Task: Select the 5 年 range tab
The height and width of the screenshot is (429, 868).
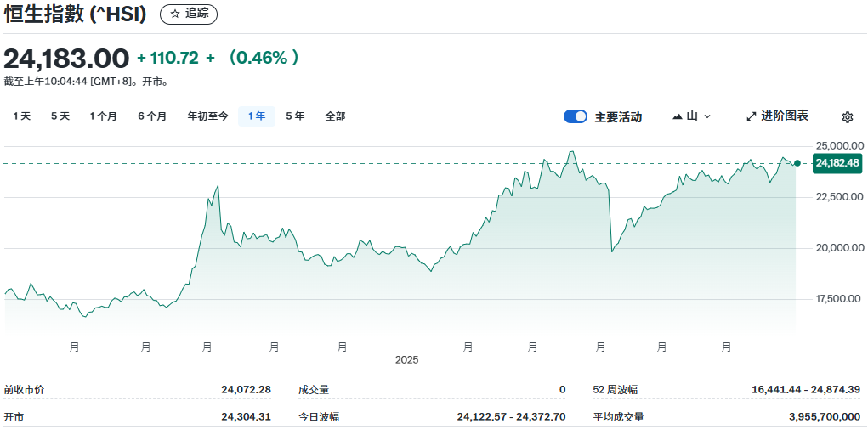Action: coord(295,116)
